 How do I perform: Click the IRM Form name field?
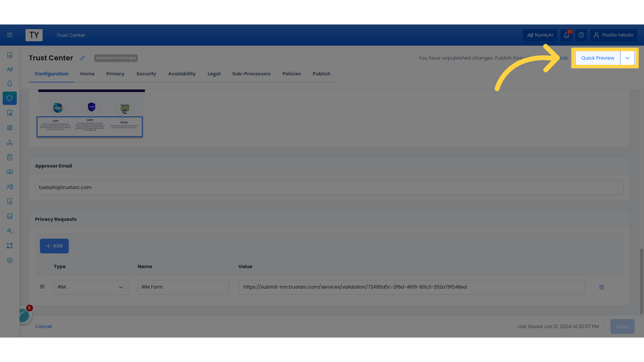[183, 287]
